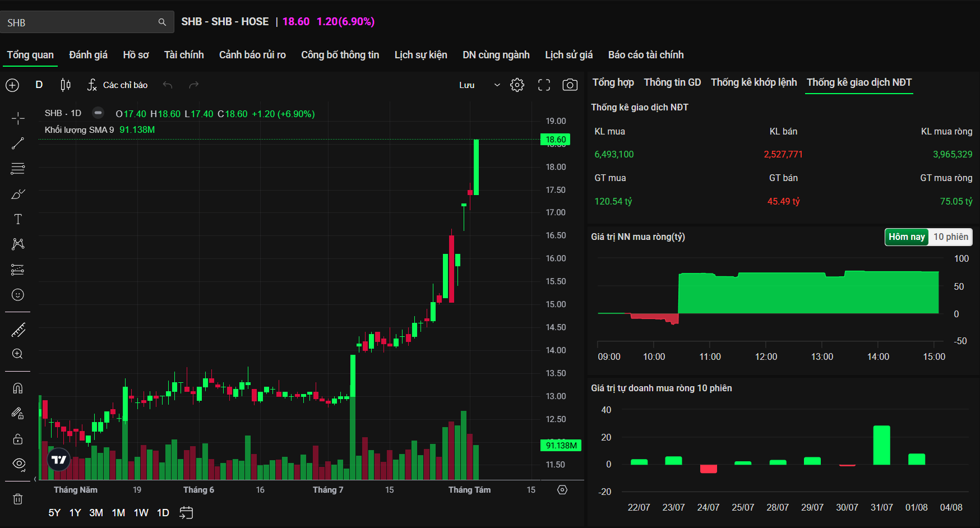The height and width of the screenshot is (528, 980).
Task: Open Công bố thông tin tab
Action: pyautogui.click(x=340, y=55)
